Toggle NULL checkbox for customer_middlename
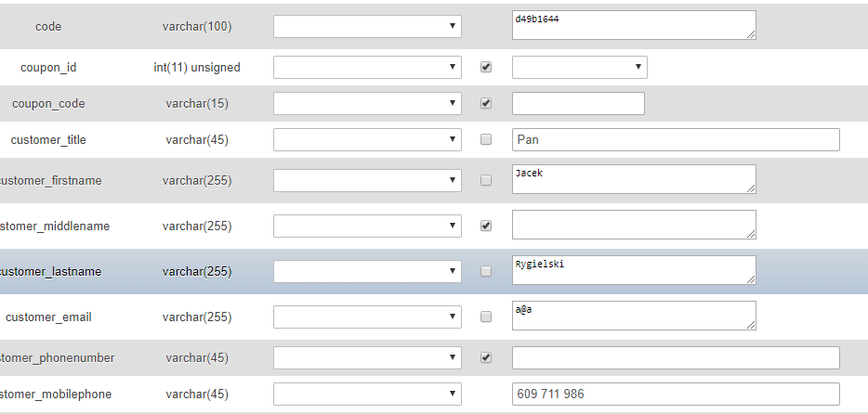Viewport: 868px width, 414px height. [485, 226]
